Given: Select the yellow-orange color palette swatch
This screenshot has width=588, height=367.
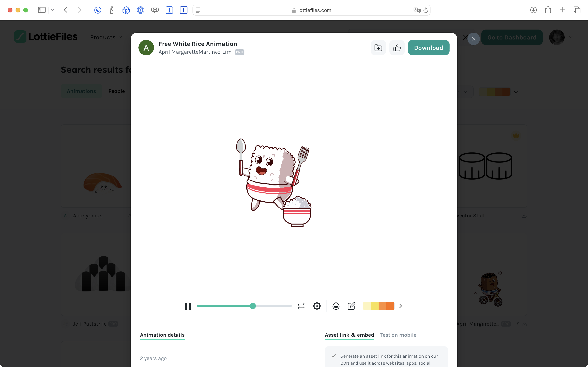Looking at the screenshot, I should 378,306.
